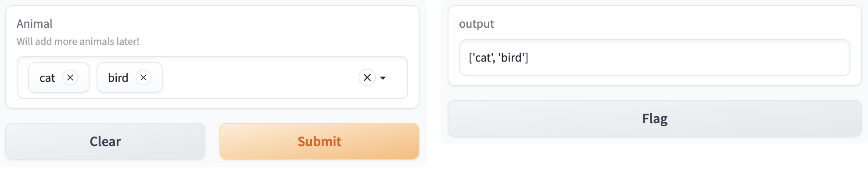Focus the output textbox

(x=655, y=58)
